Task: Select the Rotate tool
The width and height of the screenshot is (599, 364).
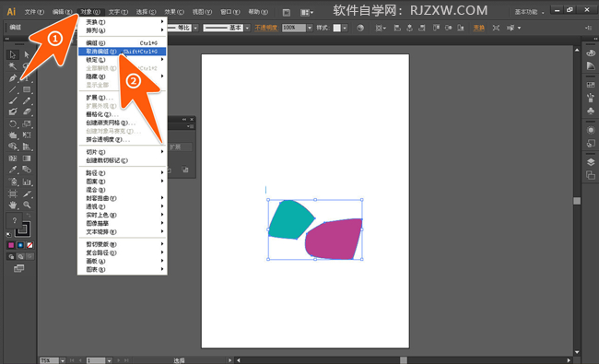Action: pyautogui.click(x=12, y=123)
